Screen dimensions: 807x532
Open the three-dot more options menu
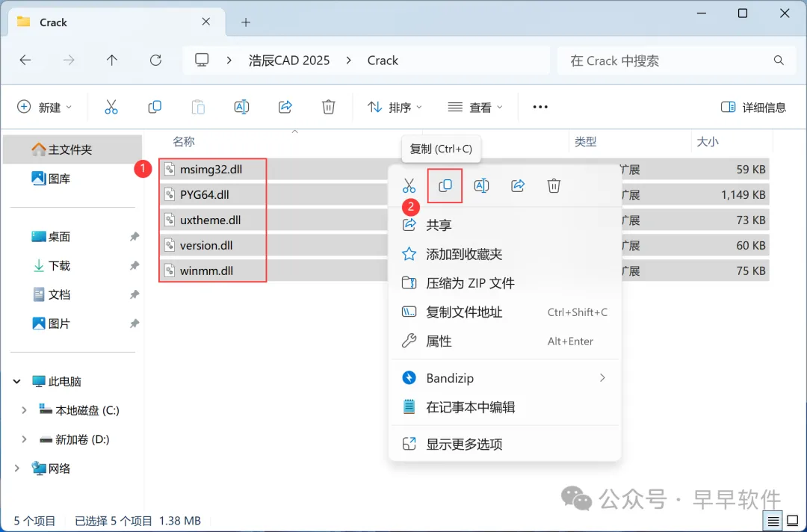pyautogui.click(x=540, y=107)
